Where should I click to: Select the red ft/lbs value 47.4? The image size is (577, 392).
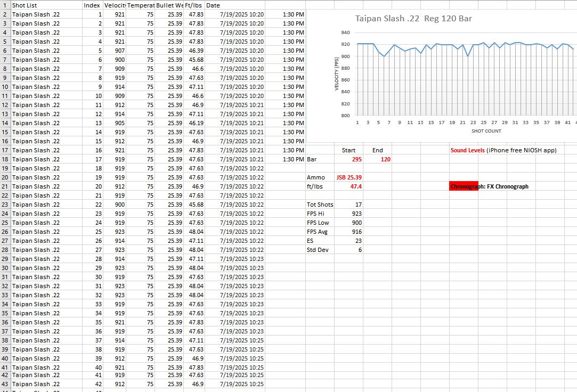coord(348,186)
